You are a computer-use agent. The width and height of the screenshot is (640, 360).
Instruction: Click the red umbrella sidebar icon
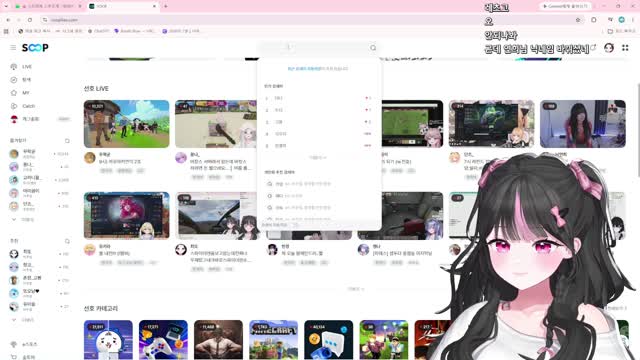(14, 119)
